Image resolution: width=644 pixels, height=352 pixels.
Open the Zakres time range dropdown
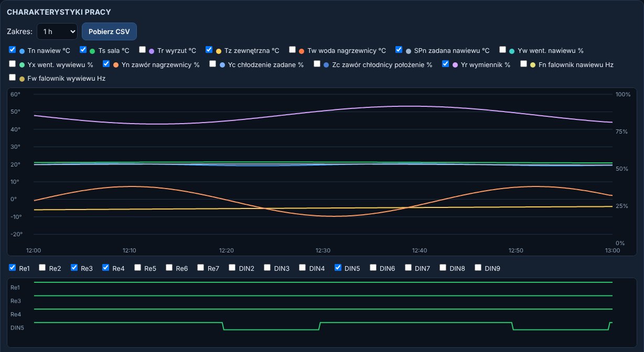pos(58,31)
